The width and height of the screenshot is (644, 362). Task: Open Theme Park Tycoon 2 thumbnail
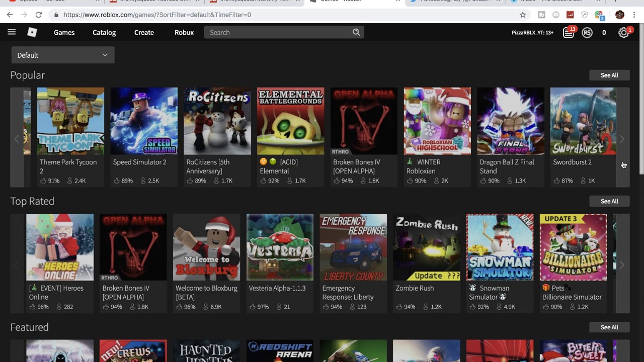[x=70, y=121]
